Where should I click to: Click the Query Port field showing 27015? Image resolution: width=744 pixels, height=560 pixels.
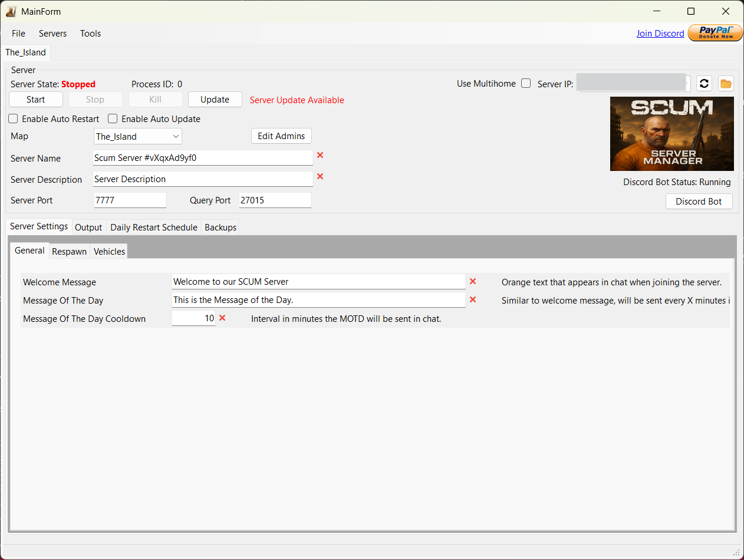click(x=275, y=200)
